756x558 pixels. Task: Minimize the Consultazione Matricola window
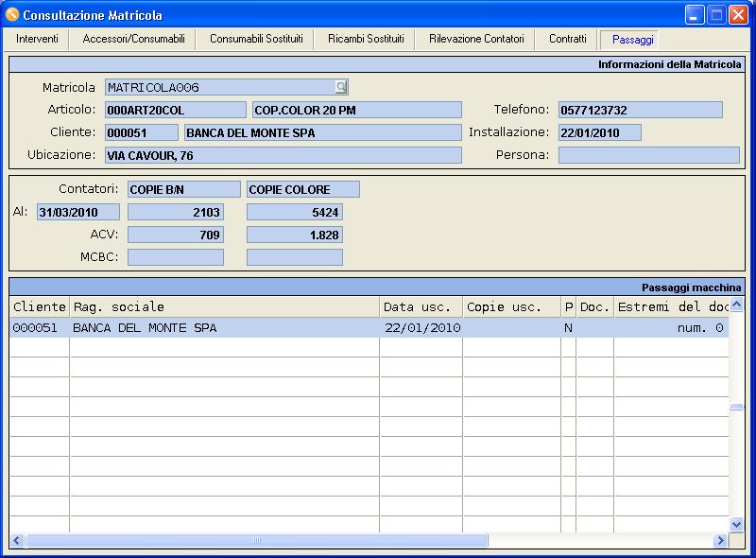[695, 15]
